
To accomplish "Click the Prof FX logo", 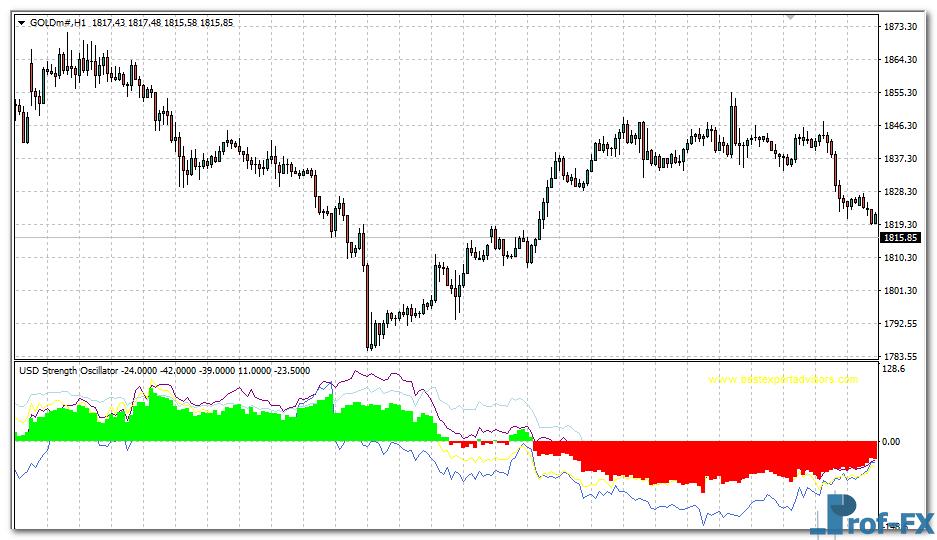I will click(x=871, y=519).
